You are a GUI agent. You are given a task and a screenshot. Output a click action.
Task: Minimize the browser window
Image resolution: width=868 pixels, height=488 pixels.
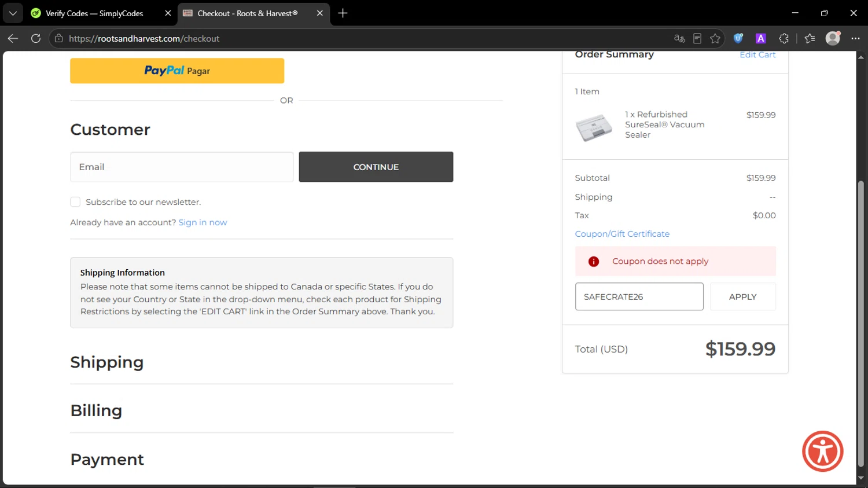tap(795, 13)
